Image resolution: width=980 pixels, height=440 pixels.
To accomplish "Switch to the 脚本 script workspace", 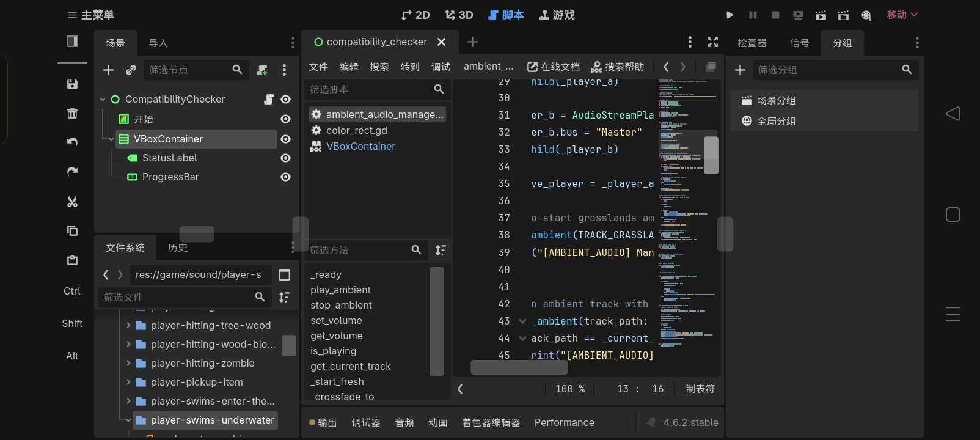I will tap(506, 15).
